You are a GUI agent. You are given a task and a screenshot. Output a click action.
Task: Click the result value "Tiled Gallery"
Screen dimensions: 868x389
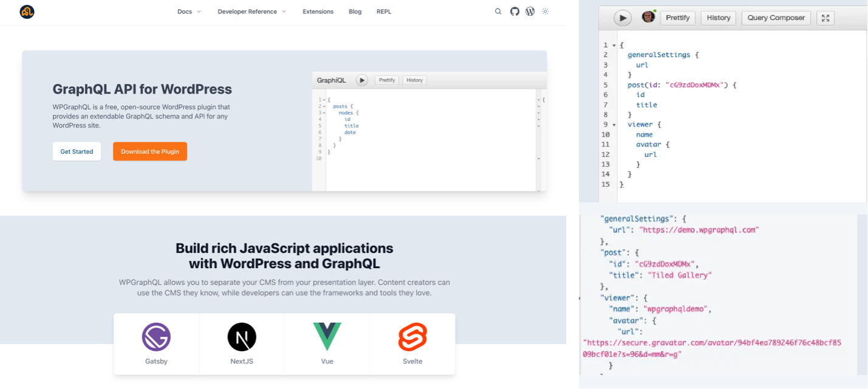678,275
